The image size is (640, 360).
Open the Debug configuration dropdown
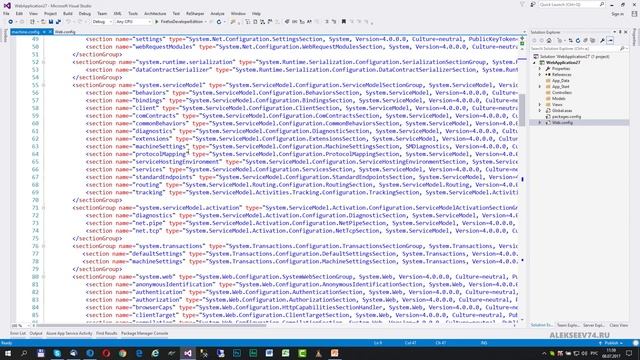[x=102, y=22]
